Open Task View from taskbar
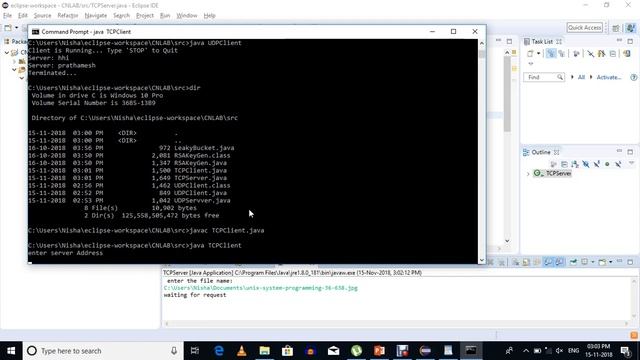The image size is (640, 360). 195,351
